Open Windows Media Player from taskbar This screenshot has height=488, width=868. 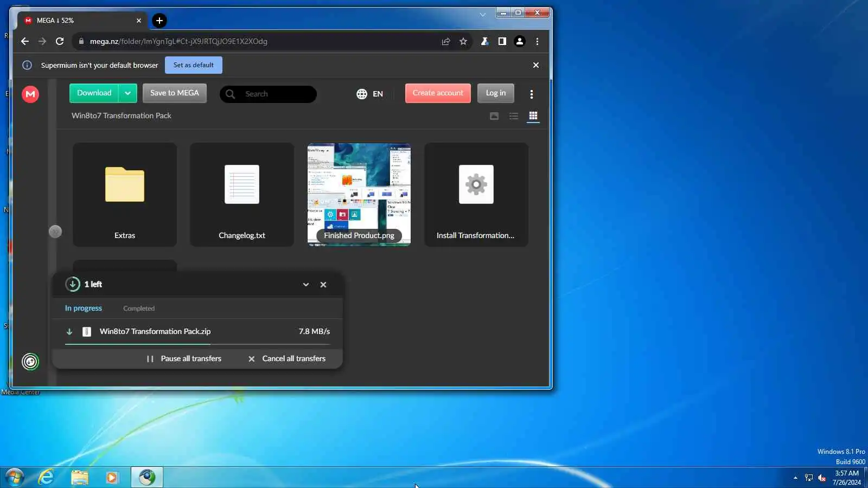[112, 477]
